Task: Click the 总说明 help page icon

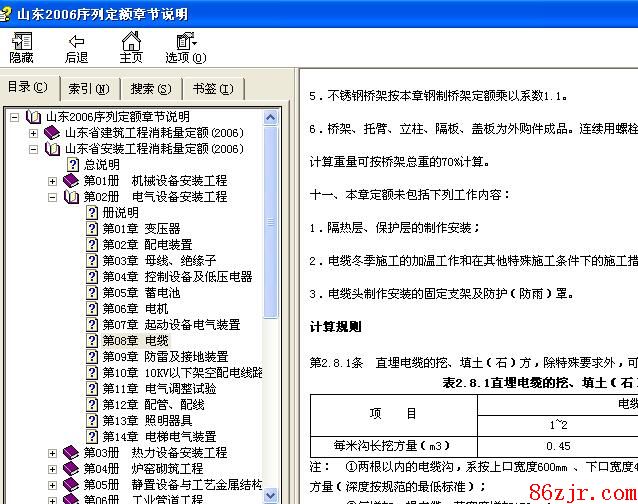Action: click(x=73, y=165)
